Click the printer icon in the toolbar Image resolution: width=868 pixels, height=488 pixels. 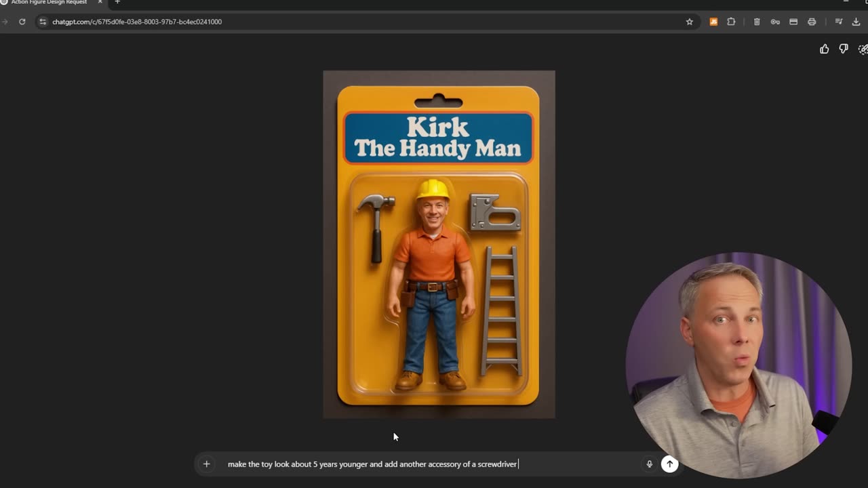(812, 22)
